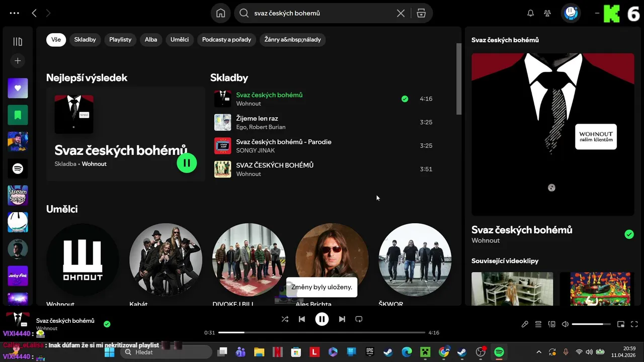Enter full screen mode

634,324
